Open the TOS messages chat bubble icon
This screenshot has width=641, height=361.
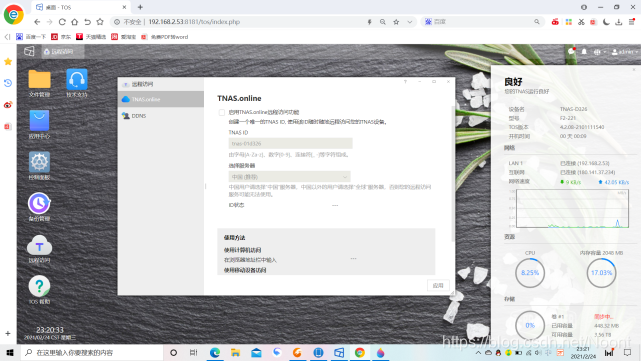[x=571, y=52]
